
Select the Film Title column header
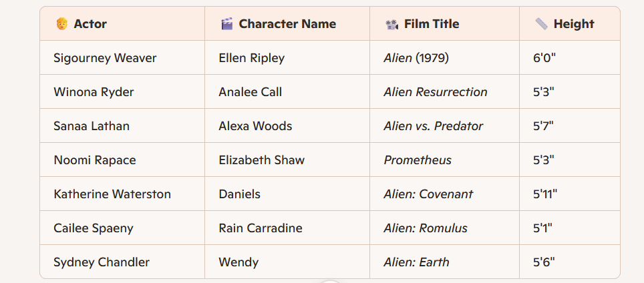(x=444, y=24)
